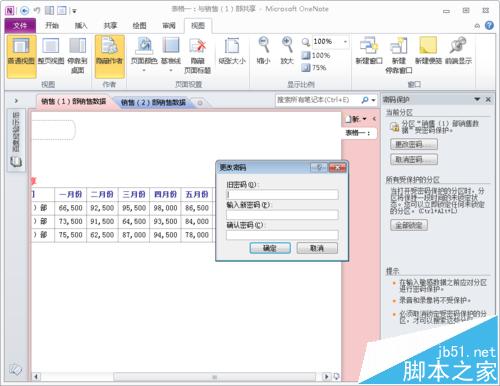The height and width of the screenshot is (386, 500).
Task: Click the 更改密码 button in the pane
Action: (x=414, y=144)
